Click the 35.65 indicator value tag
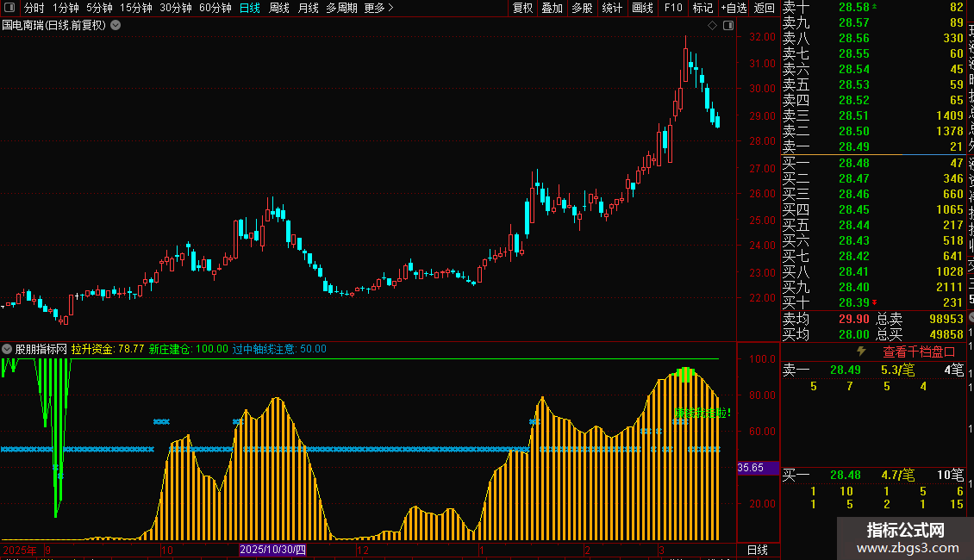The image size is (974, 560). tap(758, 468)
